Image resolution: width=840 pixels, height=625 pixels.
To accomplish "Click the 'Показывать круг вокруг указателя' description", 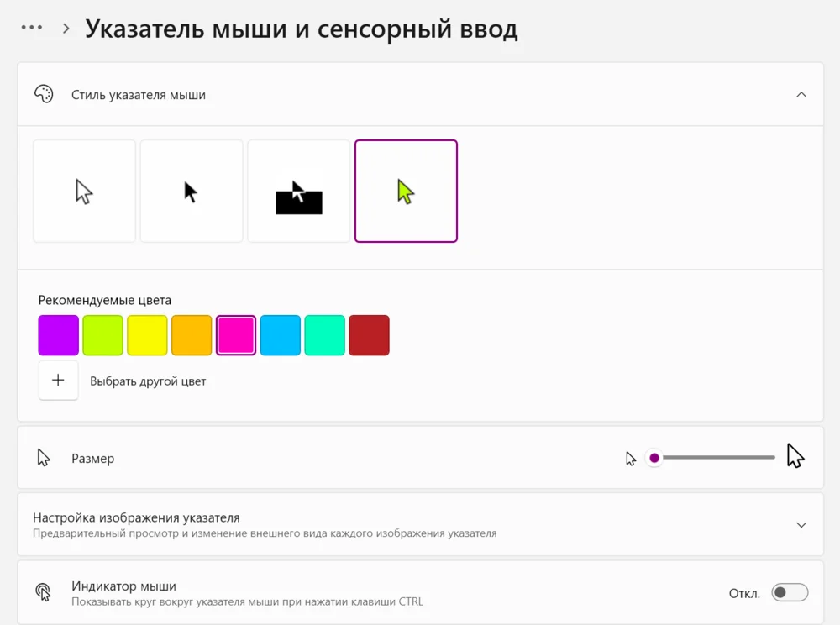I will (x=248, y=601).
